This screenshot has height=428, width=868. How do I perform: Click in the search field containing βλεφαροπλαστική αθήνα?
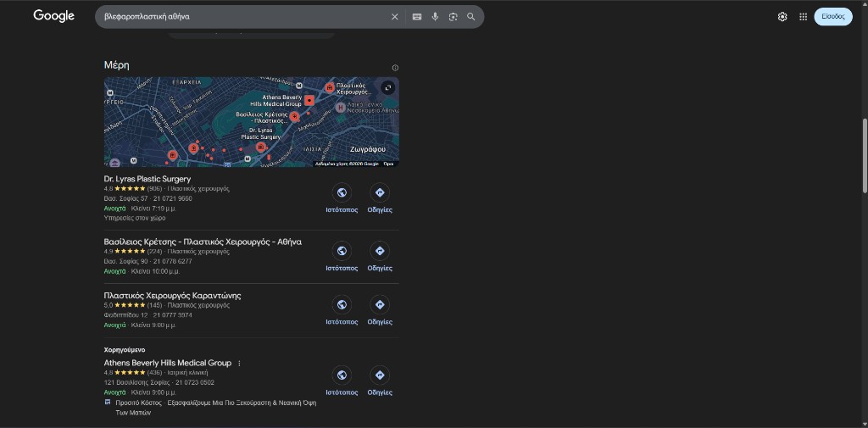pyautogui.click(x=243, y=17)
